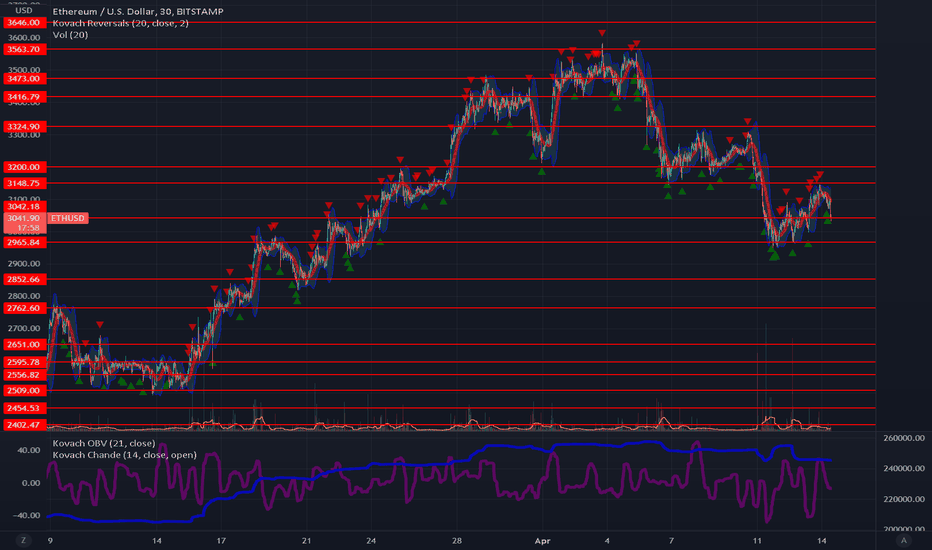The height and width of the screenshot is (550, 932).
Task: Click the 2651.00 price level label
Action: click(24, 344)
